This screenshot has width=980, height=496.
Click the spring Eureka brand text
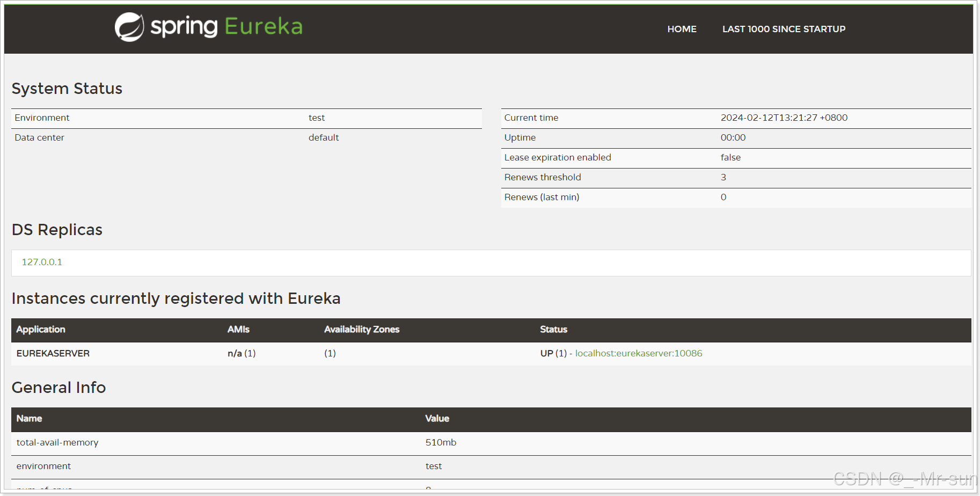226,27
